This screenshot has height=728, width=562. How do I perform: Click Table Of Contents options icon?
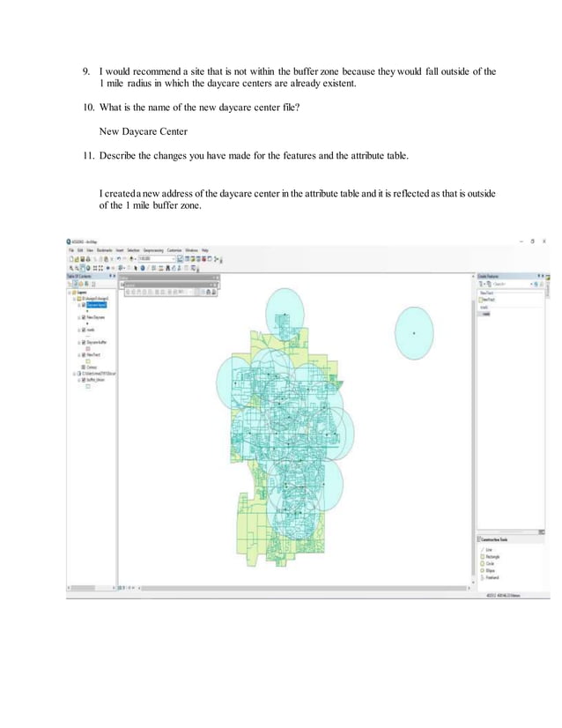point(93,284)
